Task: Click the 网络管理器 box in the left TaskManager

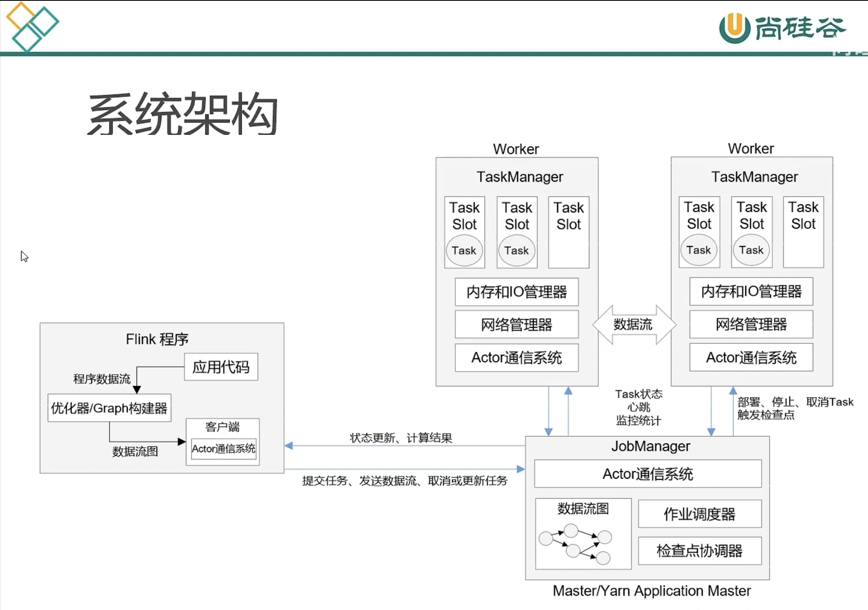Action: (x=516, y=324)
